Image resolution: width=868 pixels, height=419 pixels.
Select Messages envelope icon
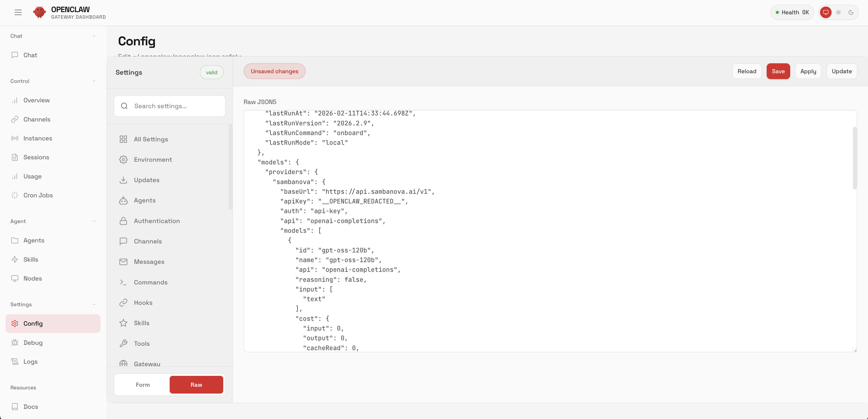[x=123, y=262]
